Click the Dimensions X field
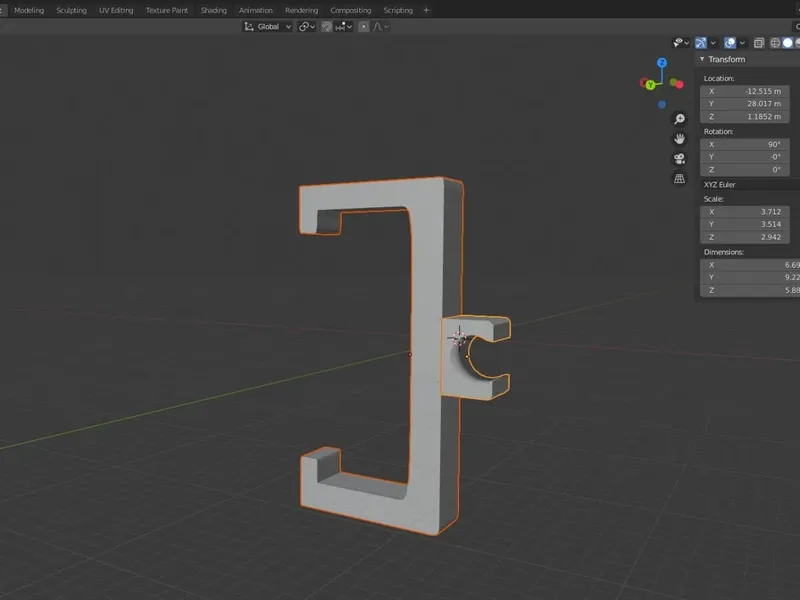This screenshot has width=800, height=600. [749, 265]
